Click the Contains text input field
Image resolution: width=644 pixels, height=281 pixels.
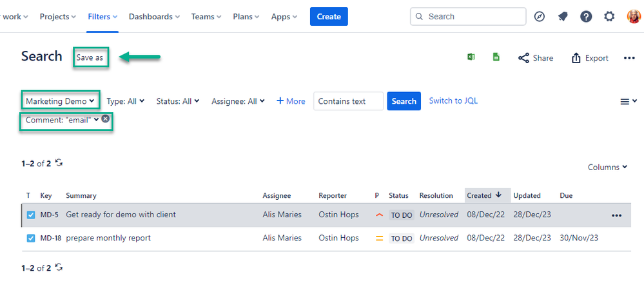(x=348, y=101)
